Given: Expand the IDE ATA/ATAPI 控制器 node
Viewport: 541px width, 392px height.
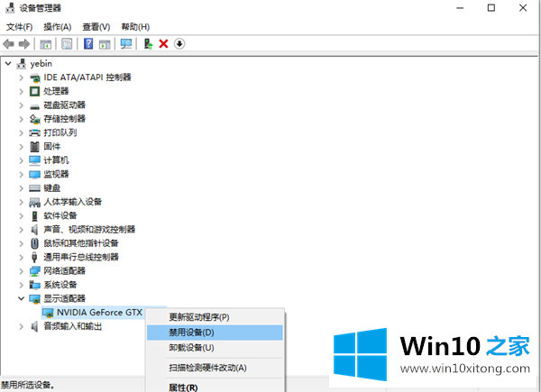Looking at the screenshot, I should tap(22, 77).
